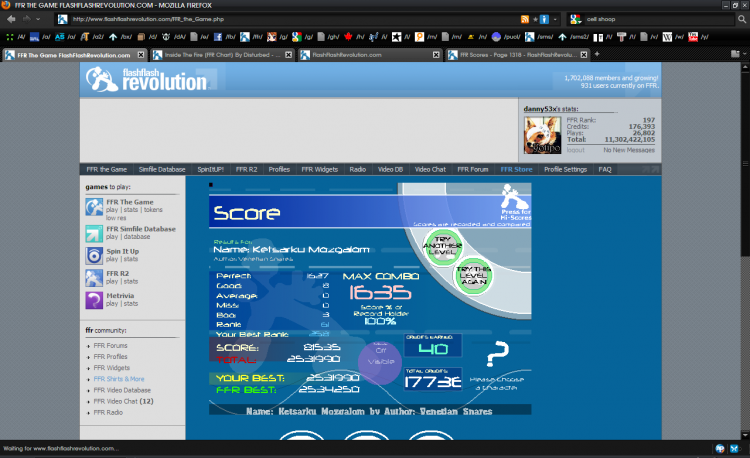Open 'Profiles' nav menu item
The height and width of the screenshot is (458, 750).
point(279,169)
